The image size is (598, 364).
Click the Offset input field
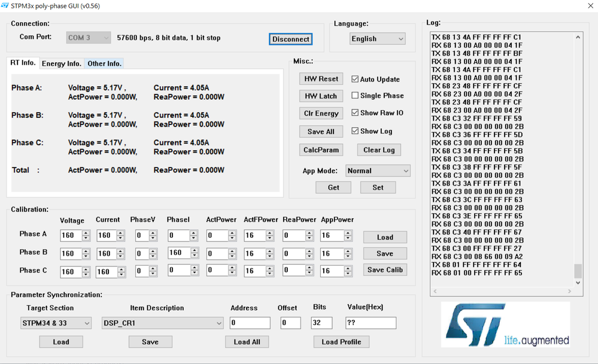coord(290,323)
